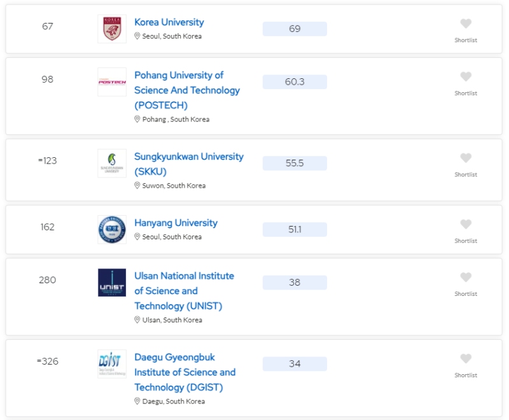The height and width of the screenshot is (420, 509).
Task: Open Ulsan National Institute of Science link
Action: [x=184, y=291]
